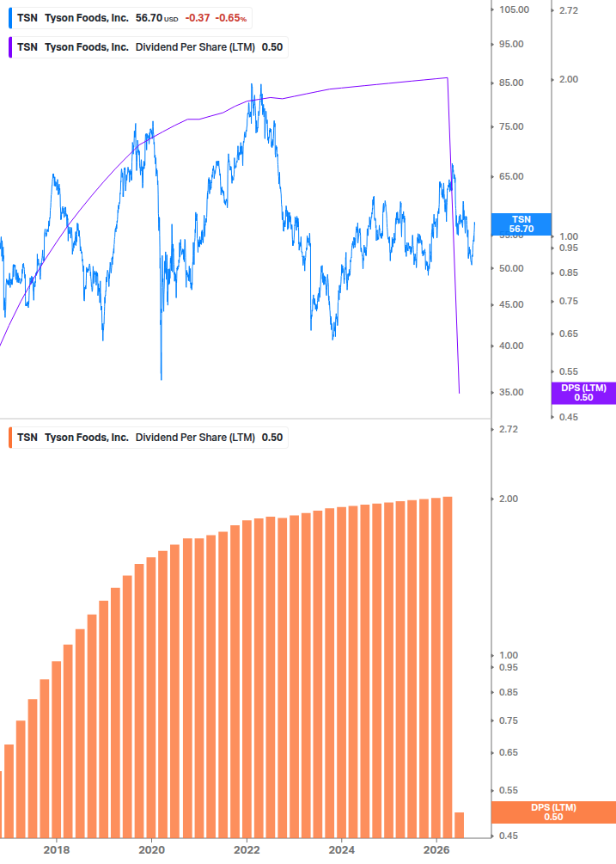Viewport: 616px width, 864px height.
Task: Select the upper chart's Dividend Per Share (LTM) legend
Action: pos(148,47)
